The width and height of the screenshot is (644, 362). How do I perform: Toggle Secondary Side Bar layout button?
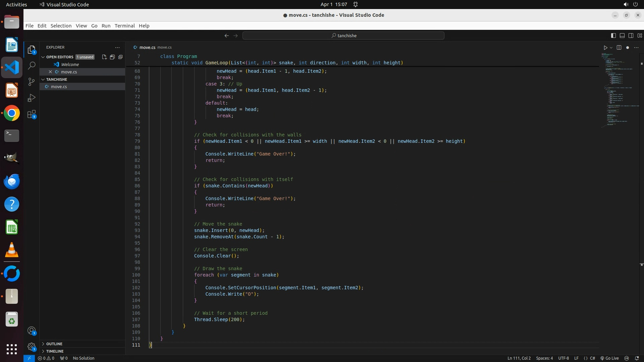tap(631, 36)
